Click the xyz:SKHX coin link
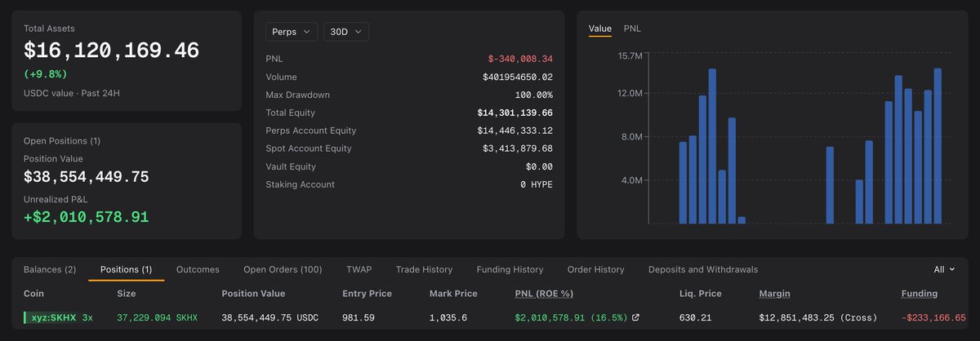Viewport: 980px width, 341px height. [x=52, y=317]
